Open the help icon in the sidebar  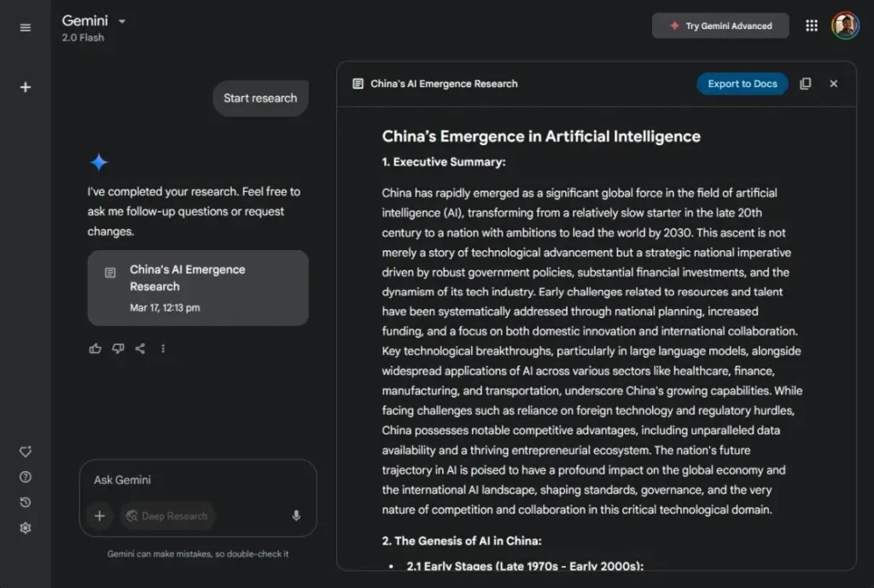[25, 477]
